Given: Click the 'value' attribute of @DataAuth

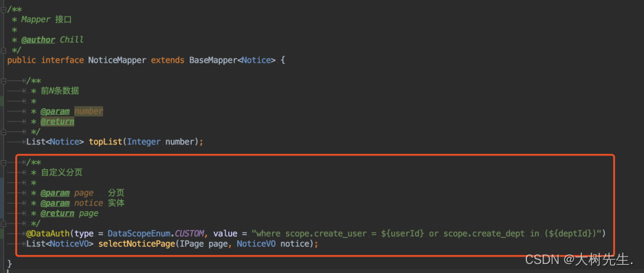Looking at the screenshot, I should tap(225, 234).
